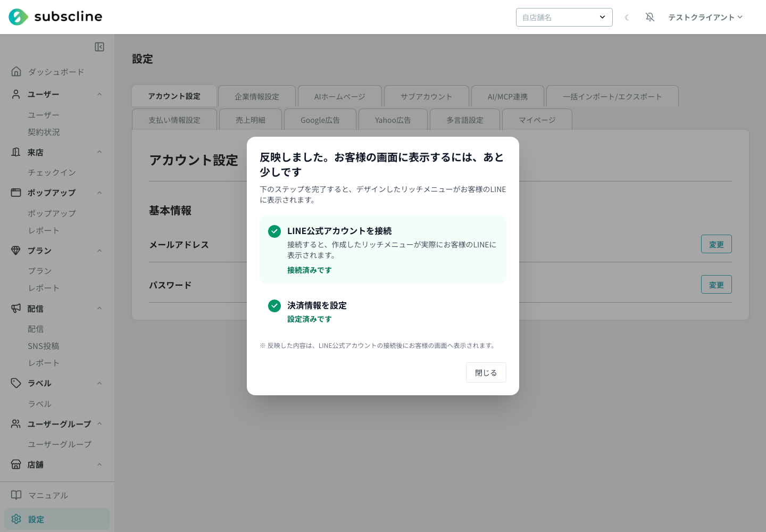Select the 売上明細 tab

point(251,120)
